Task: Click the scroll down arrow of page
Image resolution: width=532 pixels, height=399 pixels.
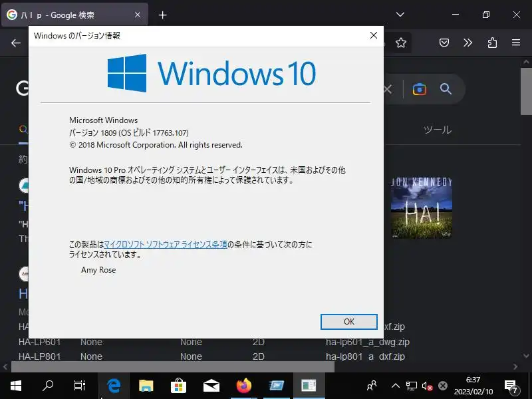Action: (526, 356)
